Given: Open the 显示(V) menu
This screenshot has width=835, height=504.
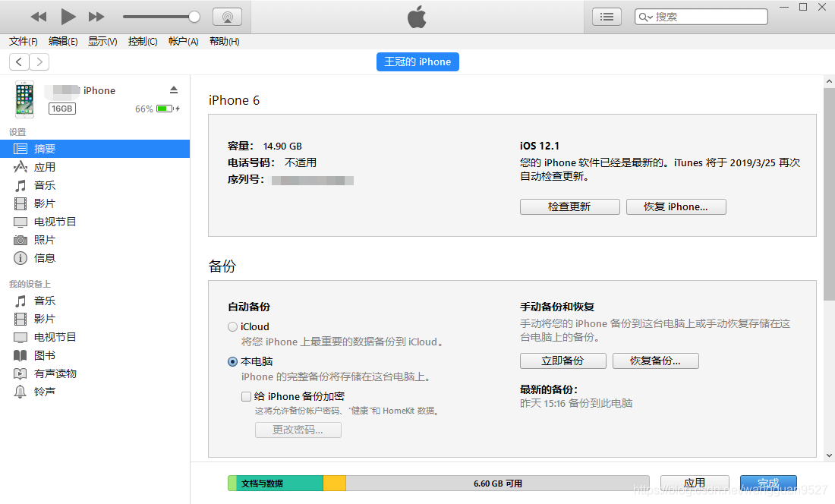Looking at the screenshot, I should point(102,42).
